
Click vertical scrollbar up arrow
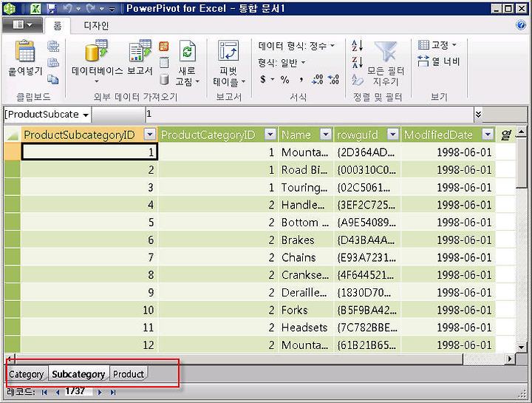pyautogui.click(x=522, y=132)
